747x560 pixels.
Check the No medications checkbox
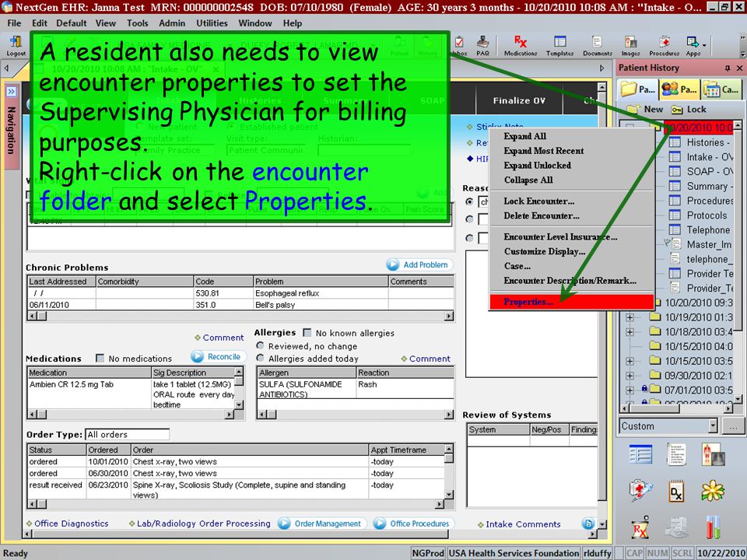100,358
